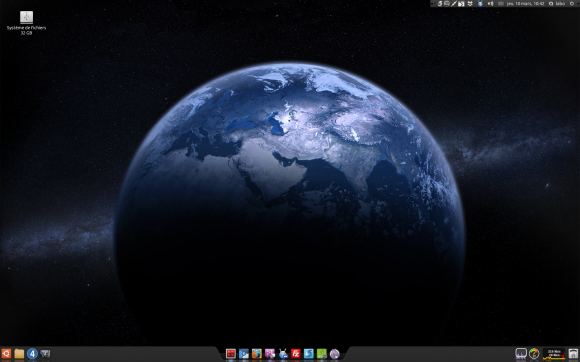Screen dimensions: 580x362
Task: Open the colorful gauge applet in dock
Action: click(534, 354)
